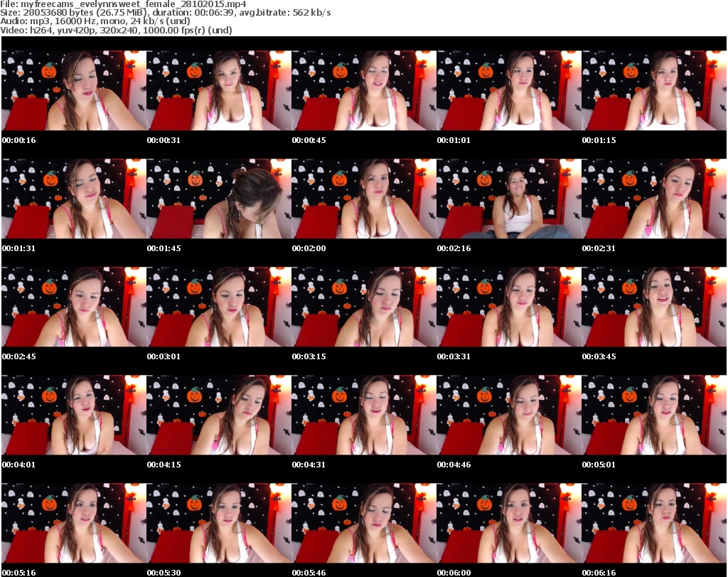The image size is (728, 577).
Task: Click the timestamp label 00:03:45
Action: pyautogui.click(x=599, y=356)
